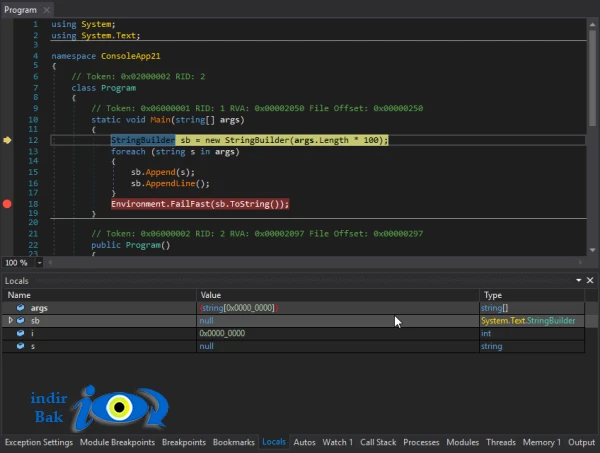Switch to the Exception Settings tab
The height and width of the screenshot is (453, 600).
click(39, 442)
